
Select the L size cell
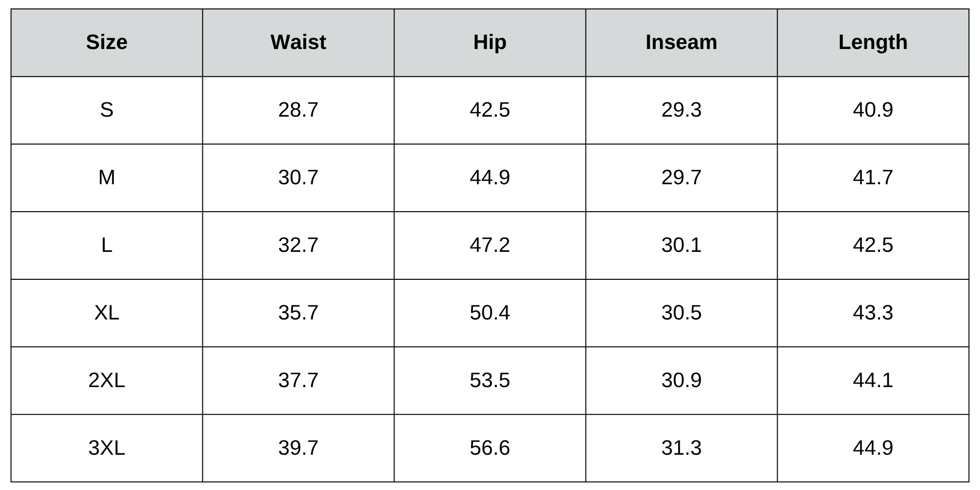point(107,245)
